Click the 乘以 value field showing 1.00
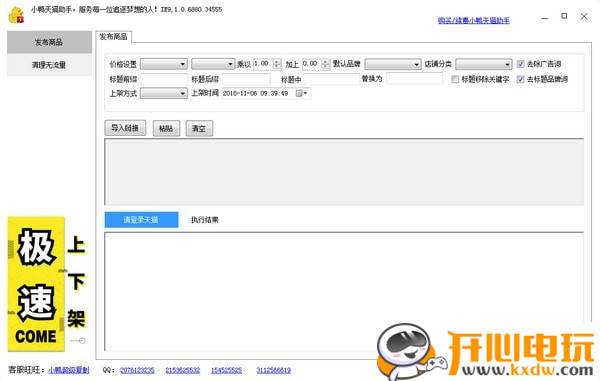The image size is (600, 381). point(263,64)
